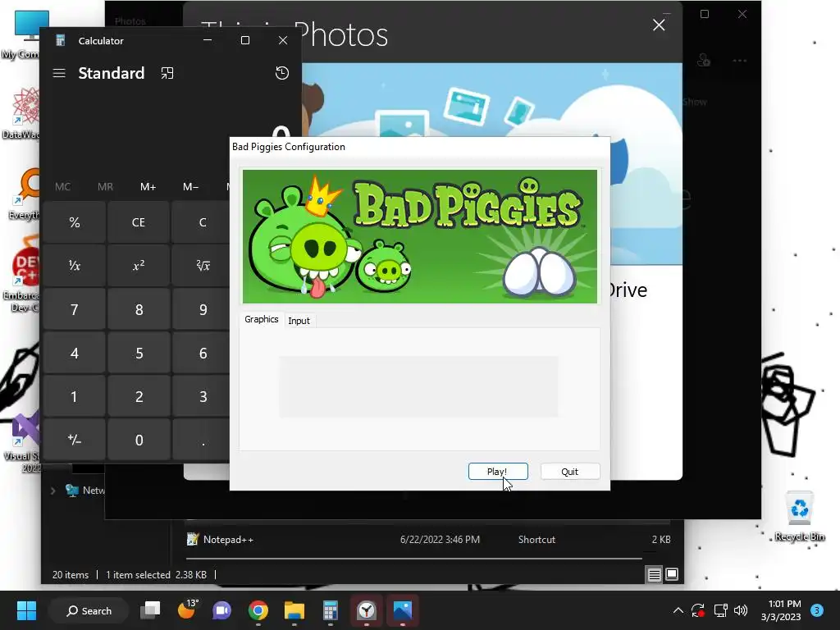Click digit 8 in Calculator
This screenshot has height=630, width=840.
click(x=138, y=309)
